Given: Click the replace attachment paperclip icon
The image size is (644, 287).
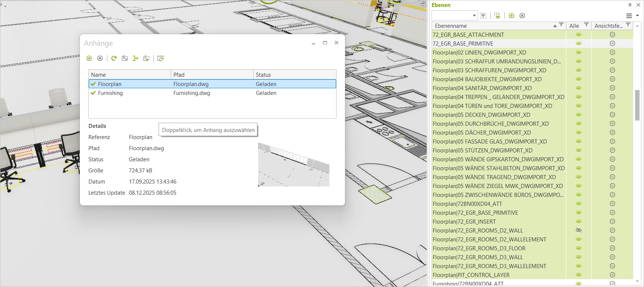Looking at the screenshot, I should coord(146,58).
